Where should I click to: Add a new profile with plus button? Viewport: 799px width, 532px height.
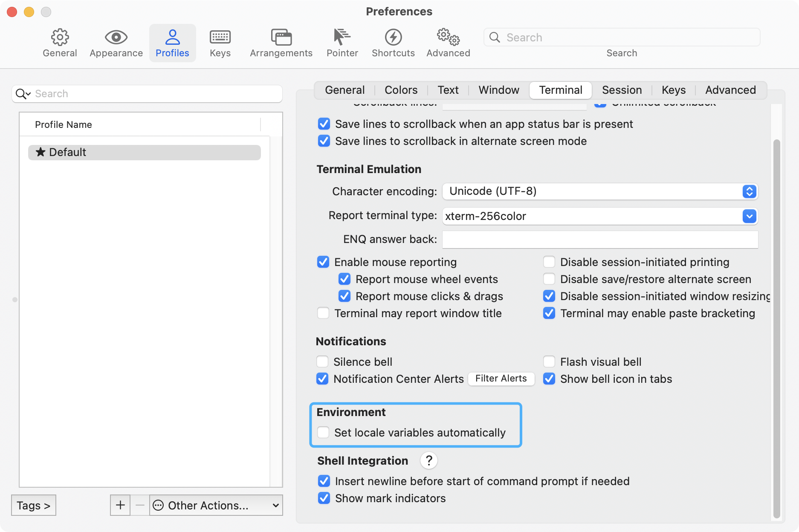point(120,505)
